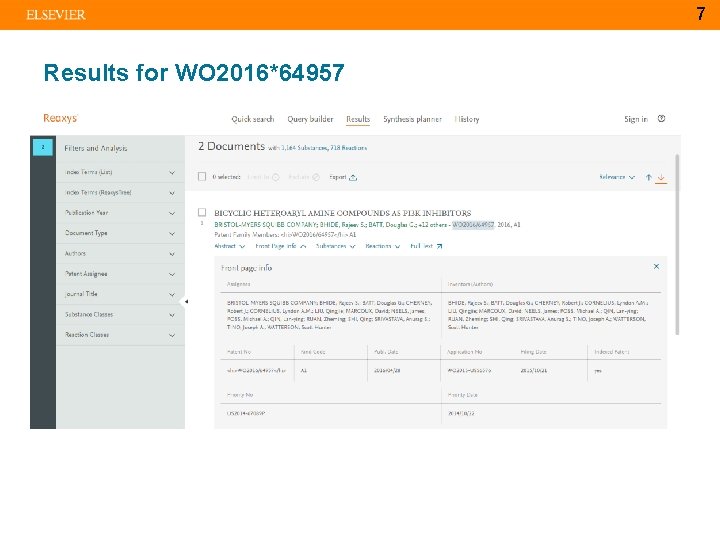Image resolution: width=720 pixels, height=540 pixels.
Task: Click the Priority Date label
Action: pyautogui.click(x=462, y=395)
